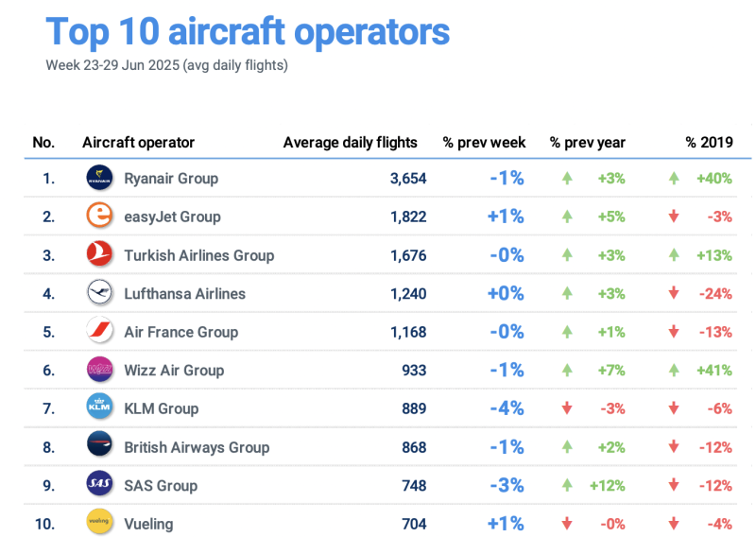
Task: Click SAS Group's 748 daily flights value
Action: (x=413, y=485)
